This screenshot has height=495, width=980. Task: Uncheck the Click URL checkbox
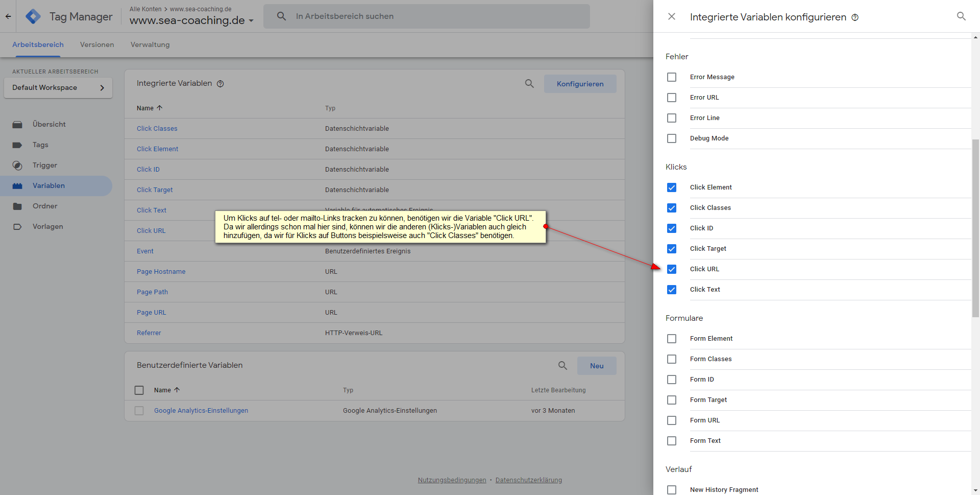pyautogui.click(x=672, y=269)
